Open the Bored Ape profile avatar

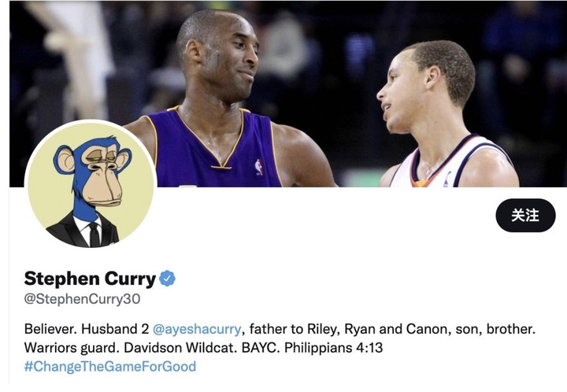tap(91, 185)
